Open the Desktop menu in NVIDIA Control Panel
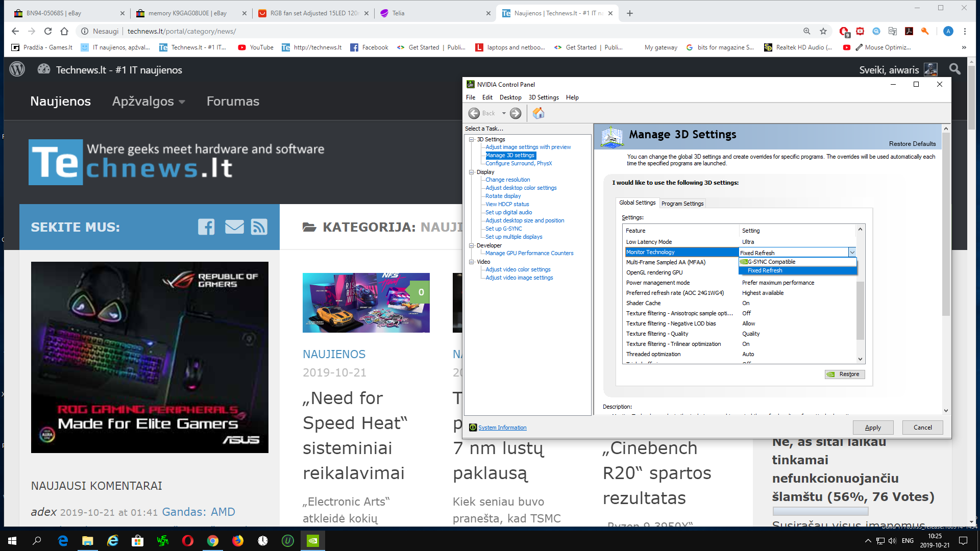Image resolution: width=980 pixels, height=551 pixels. 510,97
